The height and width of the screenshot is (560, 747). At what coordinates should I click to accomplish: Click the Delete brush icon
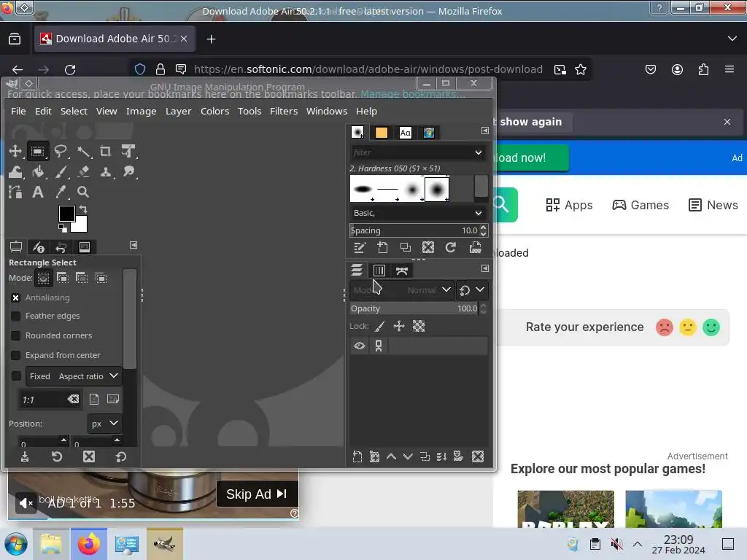428,248
